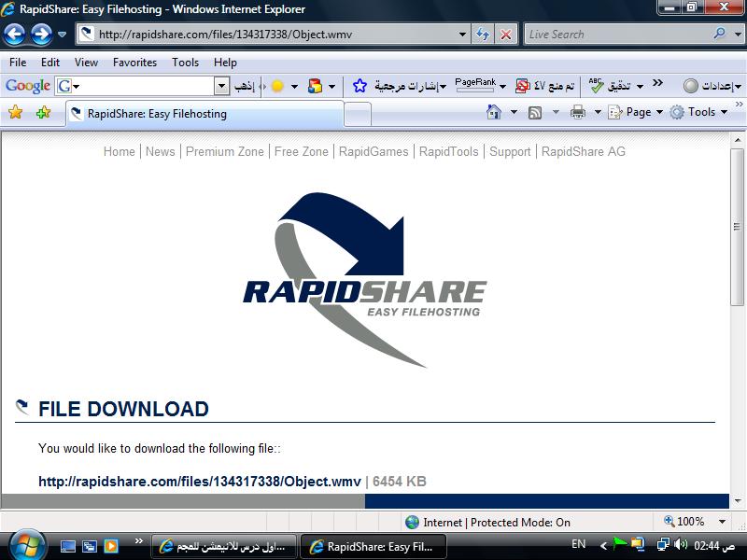Viewport: 747px width, 560px height.
Task: Expand the zoom level dropdown arrow
Action: (x=722, y=522)
